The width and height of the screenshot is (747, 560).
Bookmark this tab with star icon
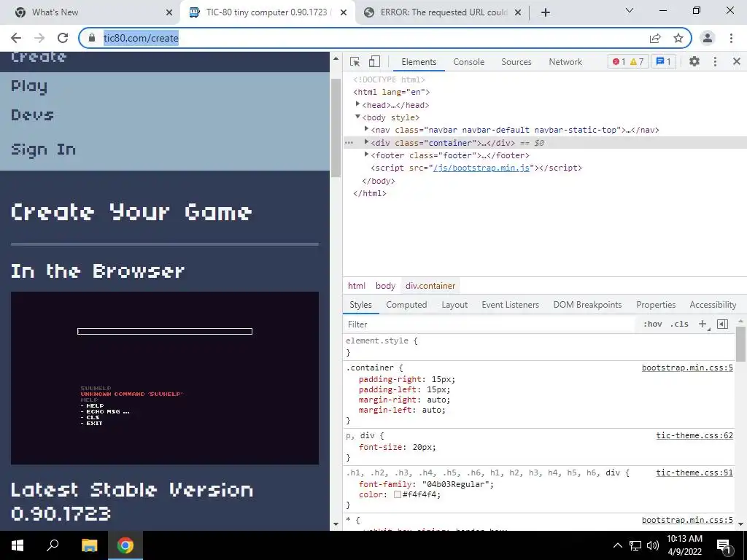678,38
